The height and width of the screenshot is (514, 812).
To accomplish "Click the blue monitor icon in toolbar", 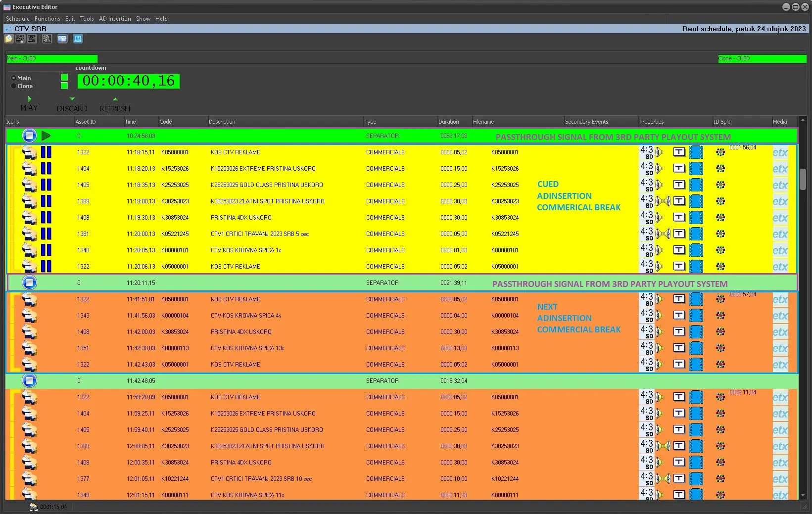I will [x=78, y=39].
